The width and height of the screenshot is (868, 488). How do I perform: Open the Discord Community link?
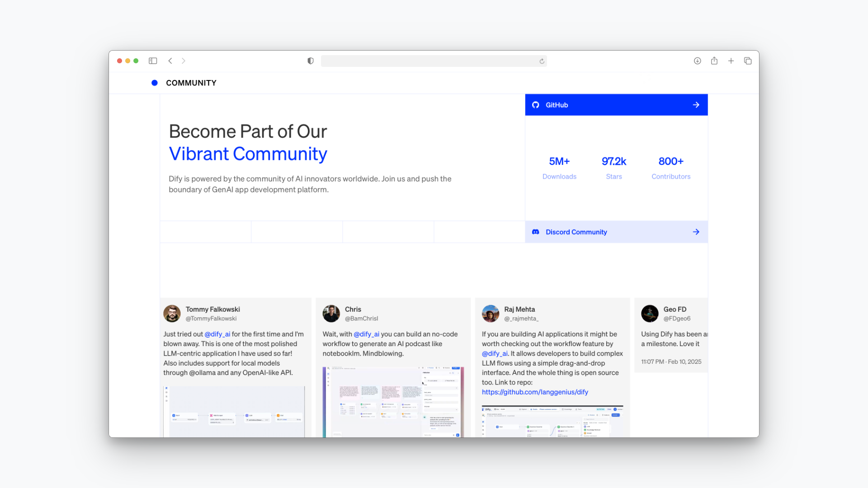click(616, 232)
